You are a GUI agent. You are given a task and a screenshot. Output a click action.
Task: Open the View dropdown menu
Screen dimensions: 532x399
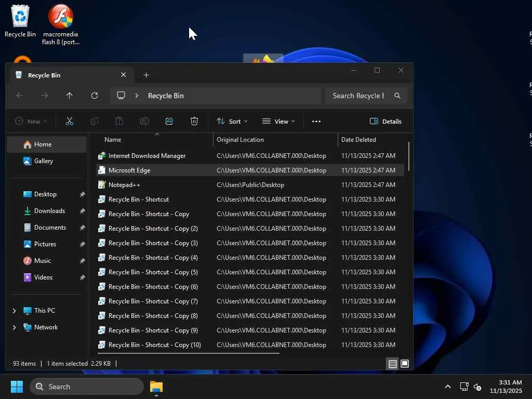pos(278,121)
